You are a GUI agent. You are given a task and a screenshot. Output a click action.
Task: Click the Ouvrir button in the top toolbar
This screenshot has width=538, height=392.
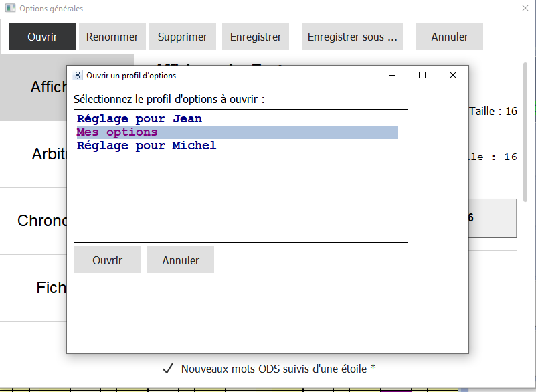tap(42, 37)
